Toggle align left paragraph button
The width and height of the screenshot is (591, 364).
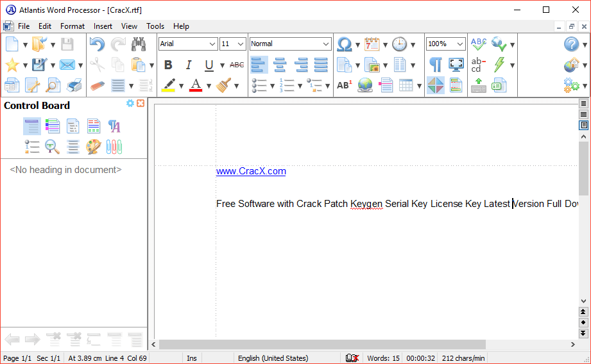click(259, 65)
